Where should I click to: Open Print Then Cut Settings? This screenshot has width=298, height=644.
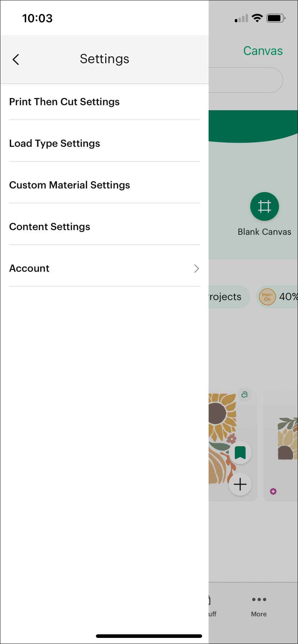click(64, 102)
